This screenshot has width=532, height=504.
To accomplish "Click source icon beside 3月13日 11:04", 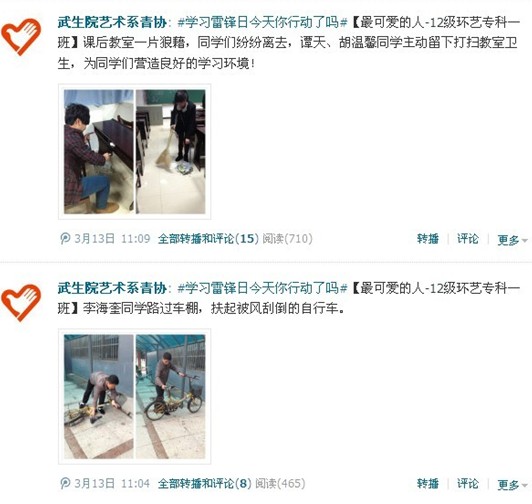I will coord(65,483).
